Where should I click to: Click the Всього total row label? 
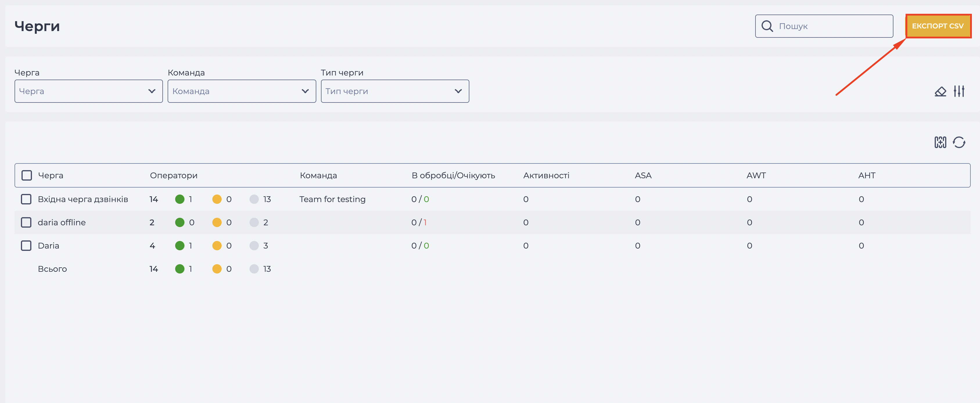52,269
